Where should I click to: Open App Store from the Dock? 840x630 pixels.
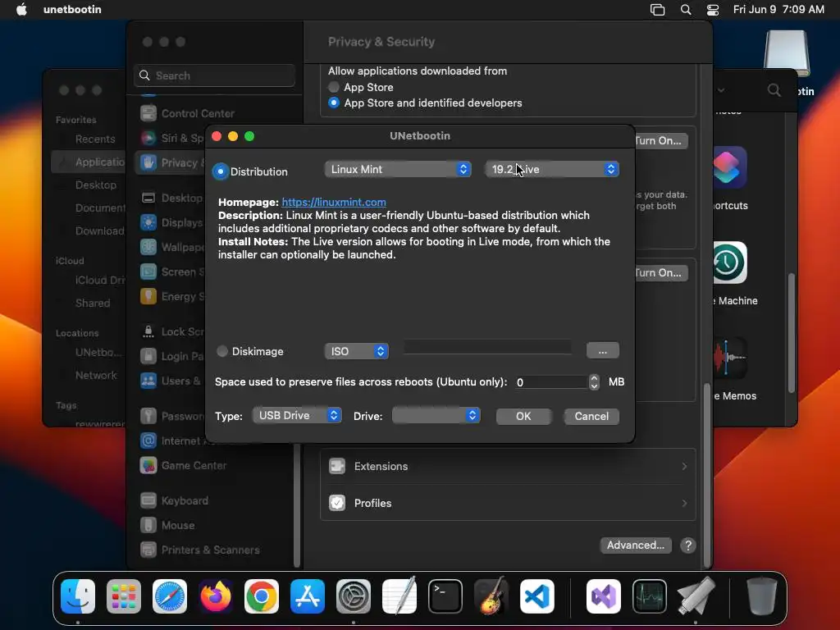308,596
